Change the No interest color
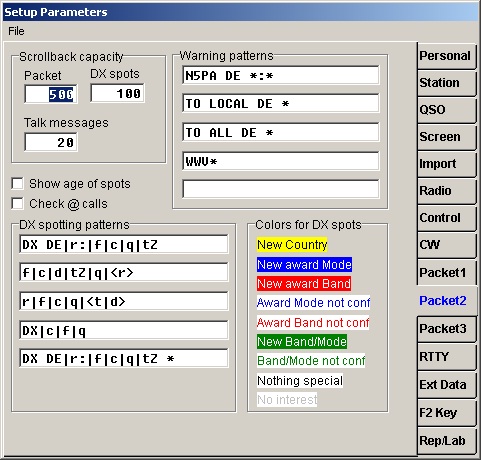Image resolution: width=481 pixels, height=460 pixels. (x=287, y=399)
